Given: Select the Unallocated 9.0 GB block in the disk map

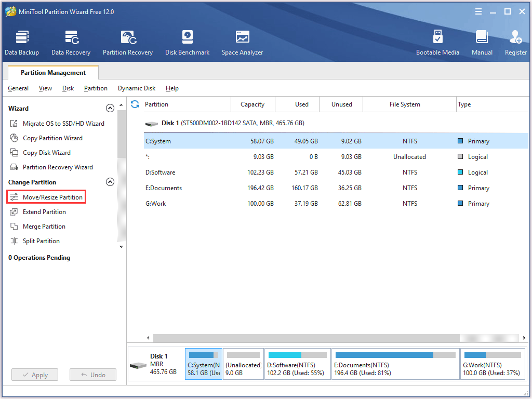Looking at the screenshot, I should tap(243, 364).
